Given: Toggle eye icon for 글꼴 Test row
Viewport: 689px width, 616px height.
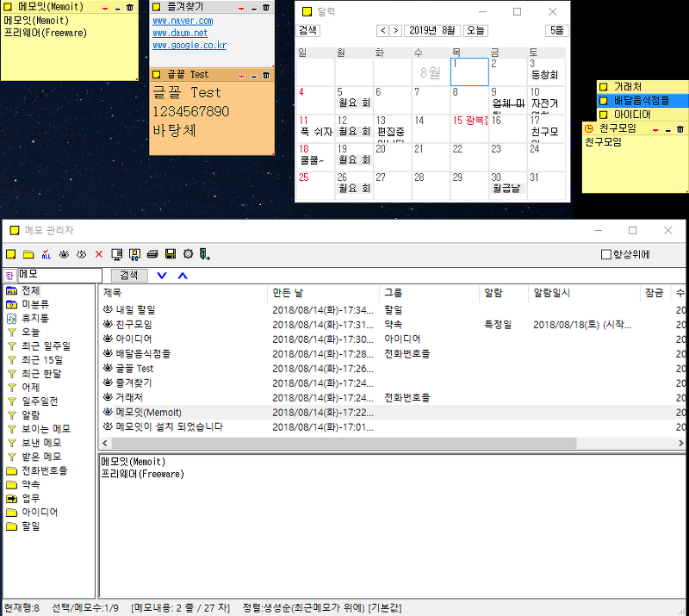Looking at the screenshot, I should pos(108,368).
